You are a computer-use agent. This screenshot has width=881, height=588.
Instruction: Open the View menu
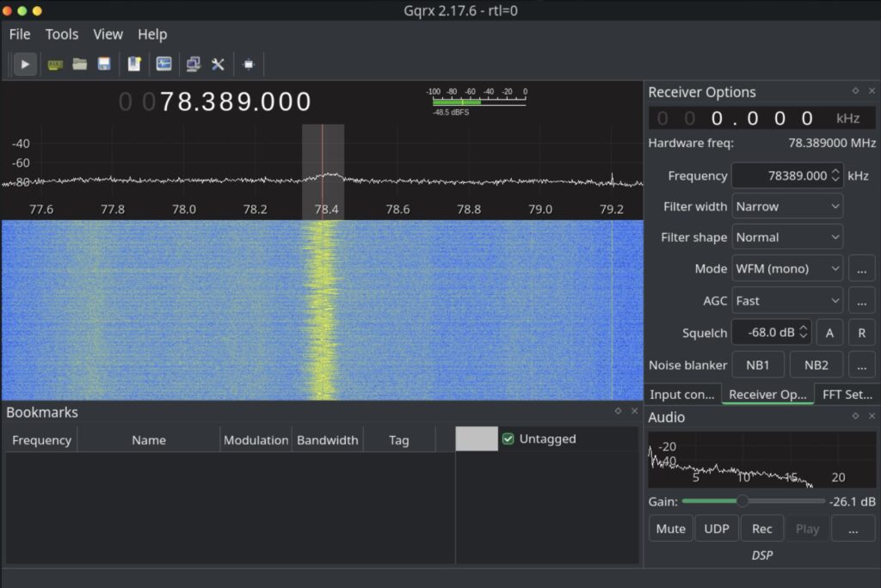[x=108, y=34]
